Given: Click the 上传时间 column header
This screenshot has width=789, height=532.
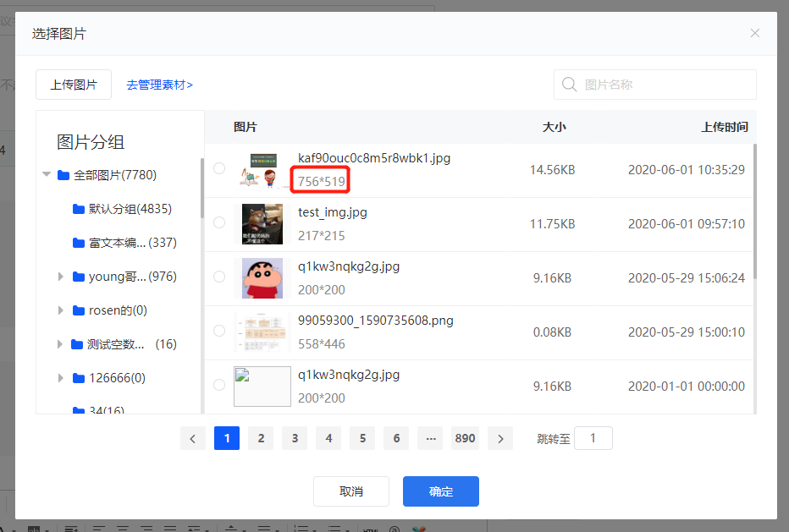Looking at the screenshot, I should click(x=725, y=127).
